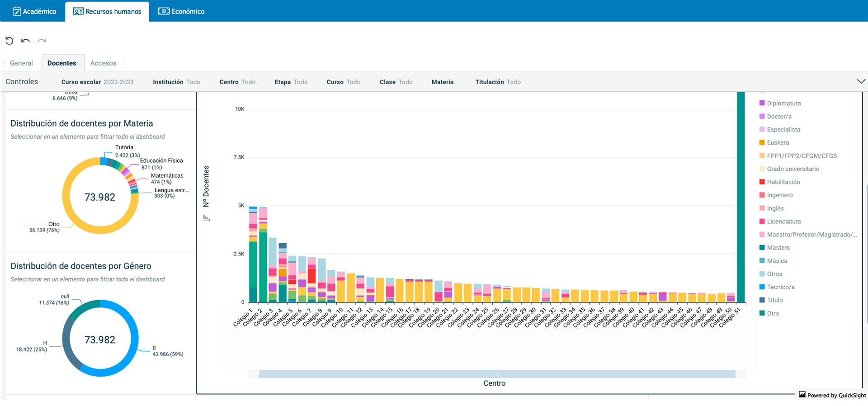Select the Licenciatura legend entry
Image resolution: width=868 pixels, height=406 pixels.
click(x=783, y=222)
